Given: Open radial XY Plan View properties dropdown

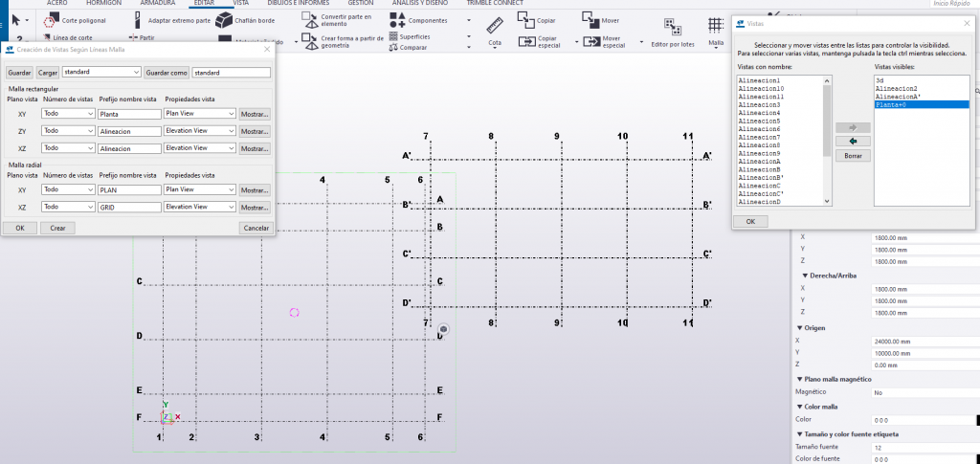Looking at the screenshot, I should pos(199,189).
